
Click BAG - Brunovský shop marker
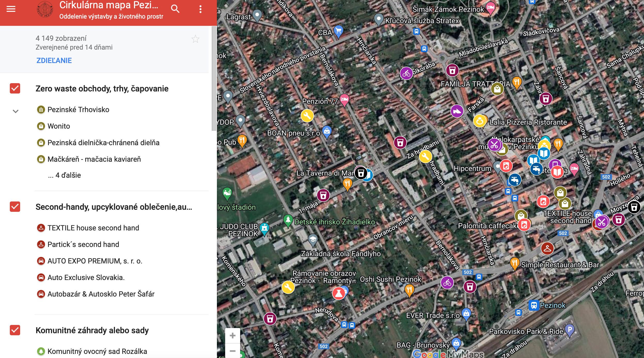click(x=456, y=344)
